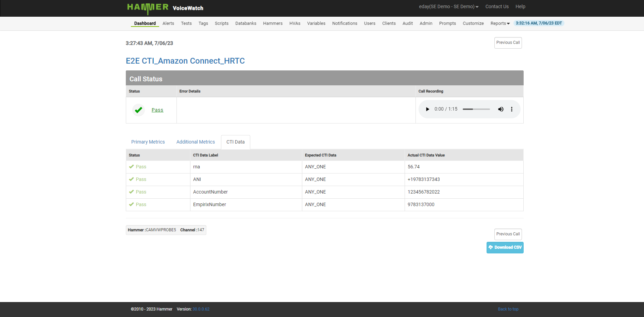This screenshot has height=317, width=644.
Task: Click Back to top
Action: pyautogui.click(x=508, y=309)
